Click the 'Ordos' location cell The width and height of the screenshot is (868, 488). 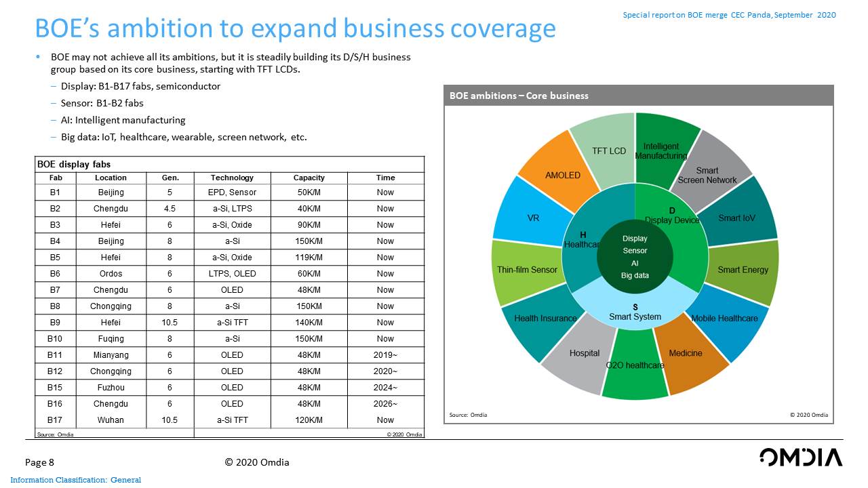(x=111, y=274)
